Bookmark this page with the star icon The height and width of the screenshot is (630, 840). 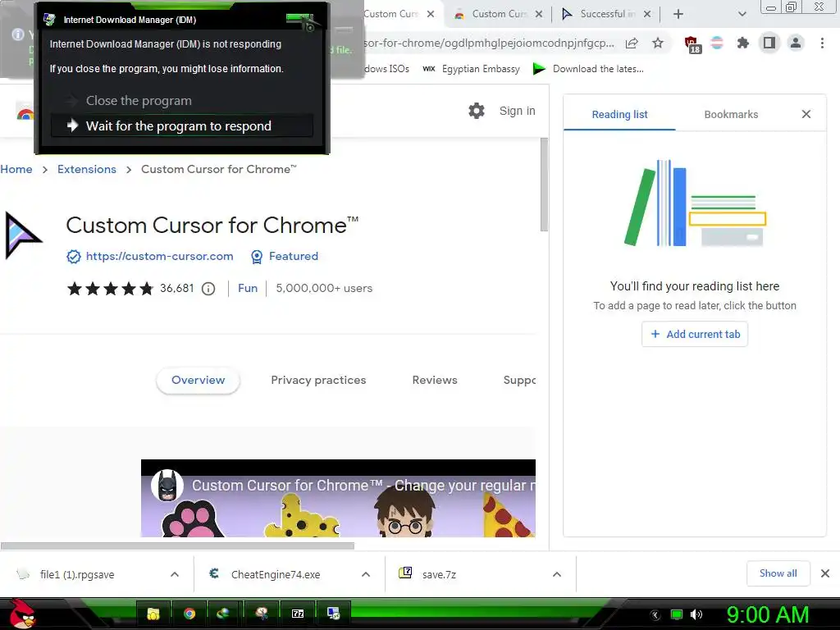[658, 43]
